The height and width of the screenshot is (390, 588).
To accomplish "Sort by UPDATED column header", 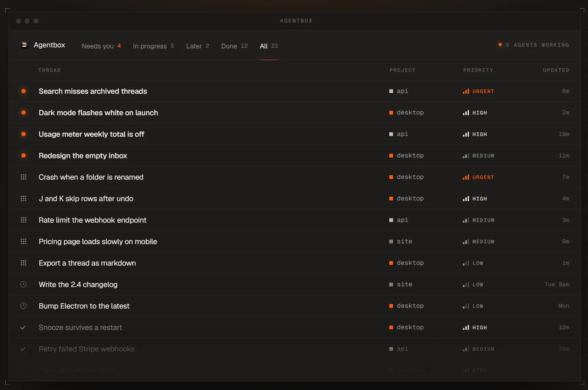I will (x=556, y=70).
